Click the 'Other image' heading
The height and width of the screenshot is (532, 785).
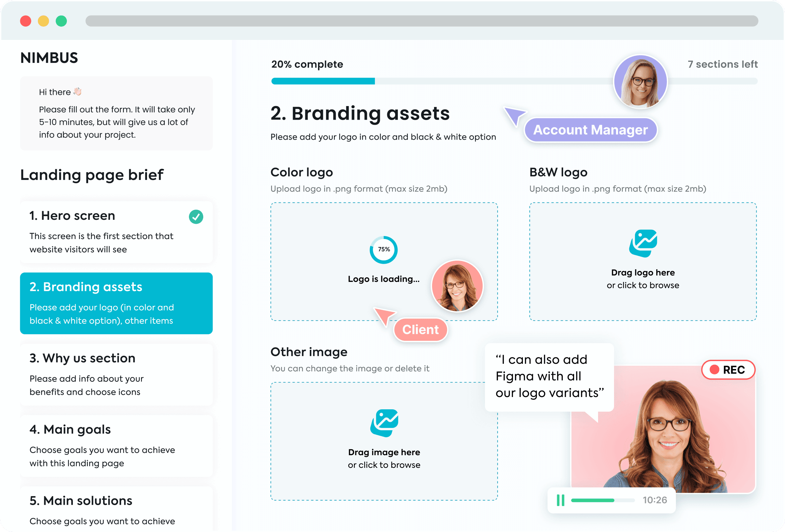309,352
